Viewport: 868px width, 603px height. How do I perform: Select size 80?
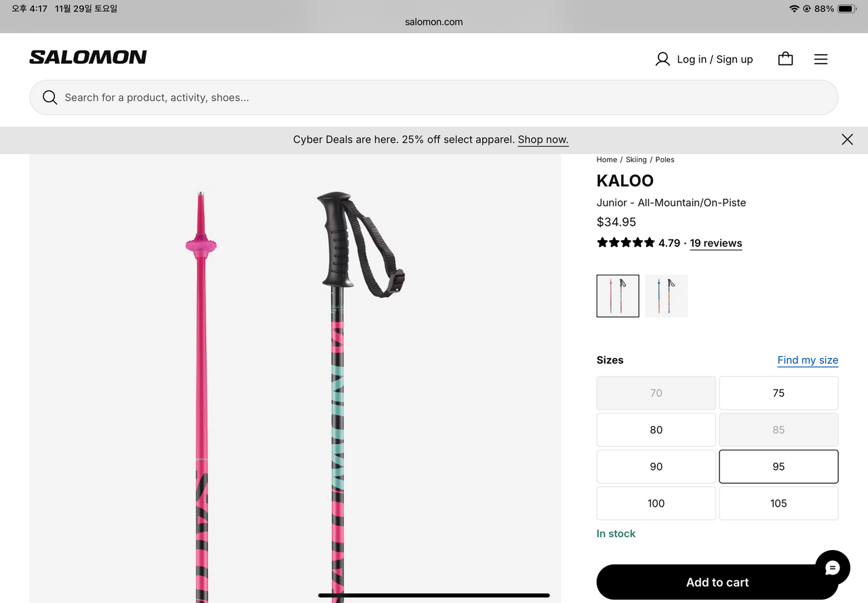coord(656,430)
